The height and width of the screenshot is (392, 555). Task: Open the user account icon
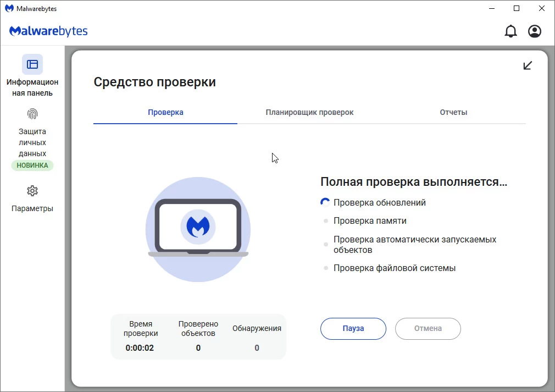[x=534, y=31]
